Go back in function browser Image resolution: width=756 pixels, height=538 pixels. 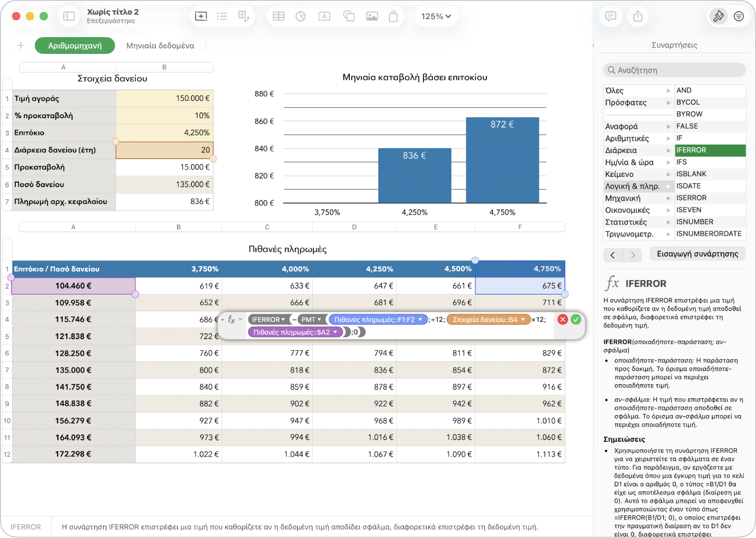coord(613,255)
